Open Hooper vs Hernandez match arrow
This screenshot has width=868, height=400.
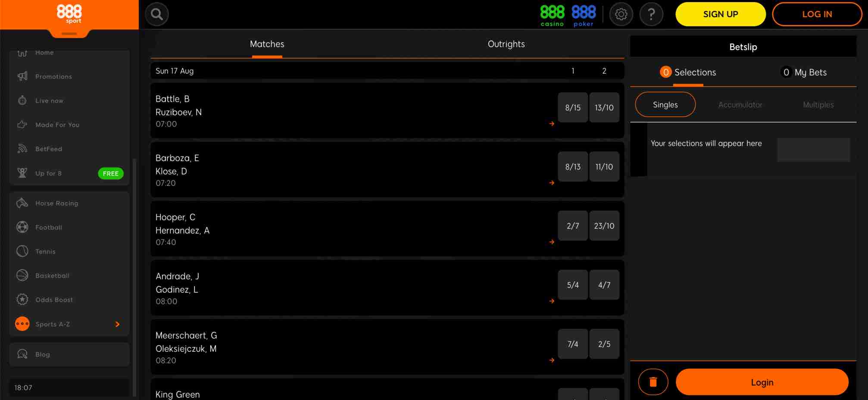(x=552, y=242)
